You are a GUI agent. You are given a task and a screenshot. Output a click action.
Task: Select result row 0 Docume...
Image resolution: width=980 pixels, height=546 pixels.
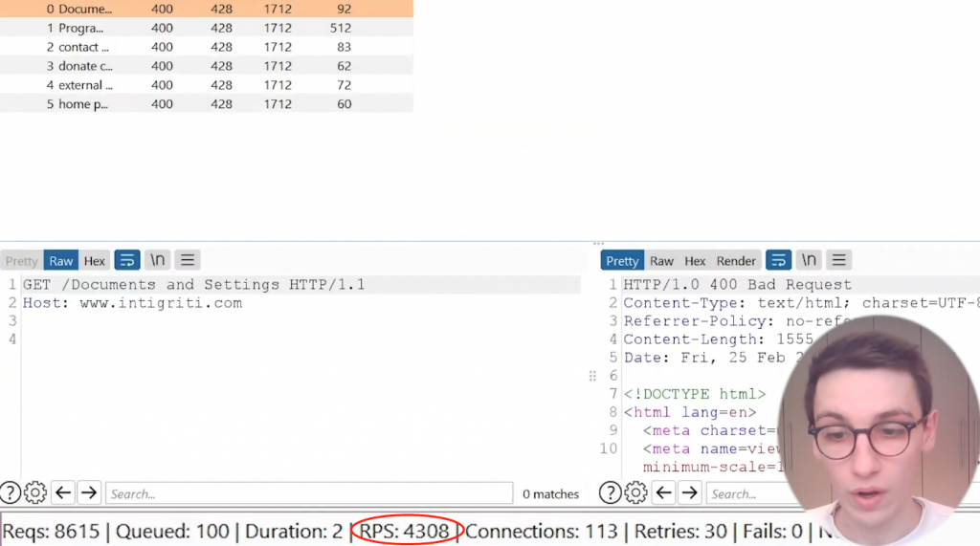[207, 9]
